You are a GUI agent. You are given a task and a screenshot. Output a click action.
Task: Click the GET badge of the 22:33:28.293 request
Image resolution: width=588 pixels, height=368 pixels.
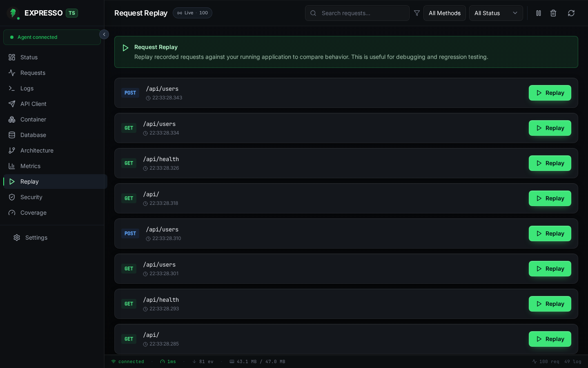129,304
